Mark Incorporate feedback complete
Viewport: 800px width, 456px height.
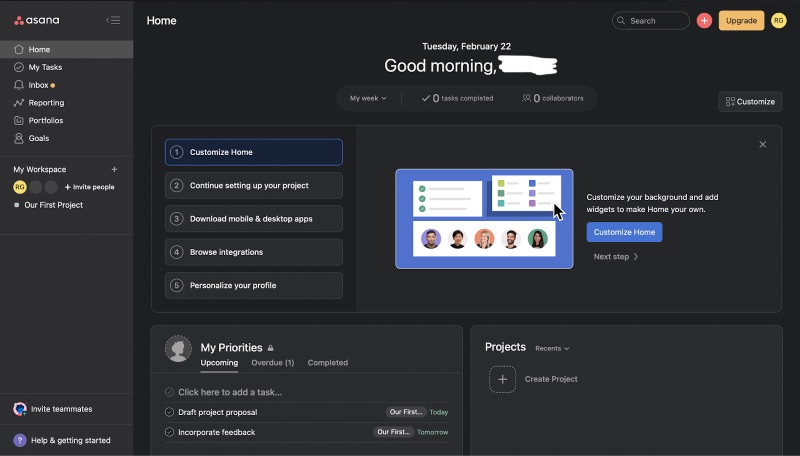pyautogui.click(x=169, y=432)
